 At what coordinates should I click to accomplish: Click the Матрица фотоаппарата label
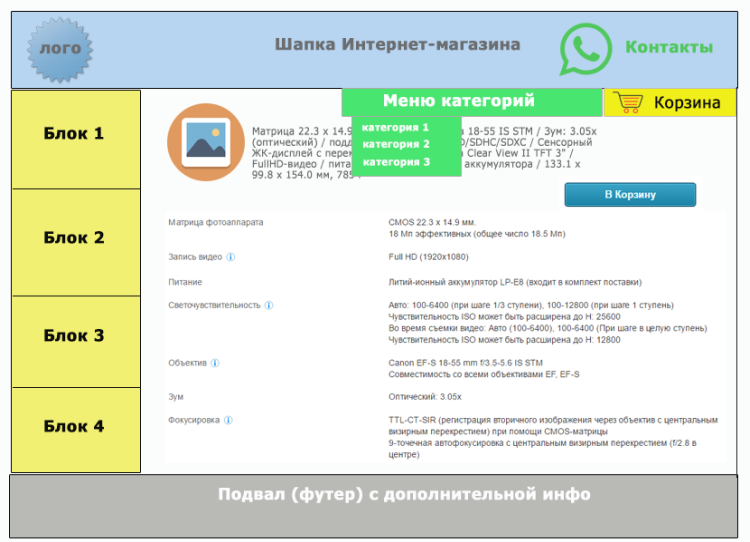(x=216, y=222)
